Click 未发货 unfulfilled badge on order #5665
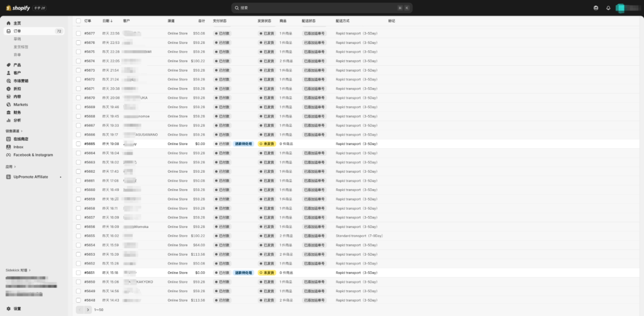The height and width of the screenshot is (316, 644). 267,144
